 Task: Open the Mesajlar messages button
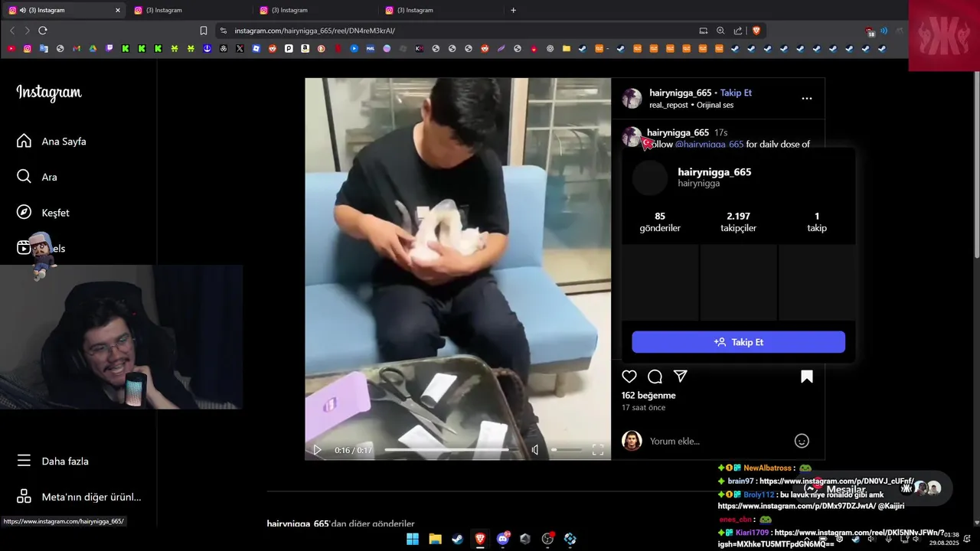coord(873,488)
